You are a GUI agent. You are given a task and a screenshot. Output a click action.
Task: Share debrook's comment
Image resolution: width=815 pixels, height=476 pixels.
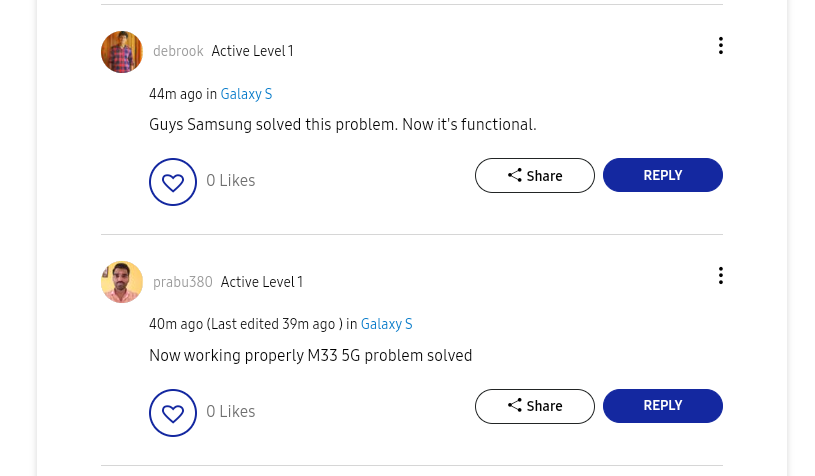[x=535, y=176]
